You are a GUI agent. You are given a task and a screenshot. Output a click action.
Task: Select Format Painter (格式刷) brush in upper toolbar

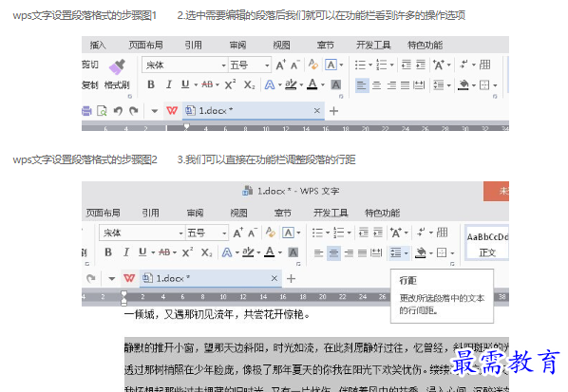pyautogui.click(x=117, y=66)
